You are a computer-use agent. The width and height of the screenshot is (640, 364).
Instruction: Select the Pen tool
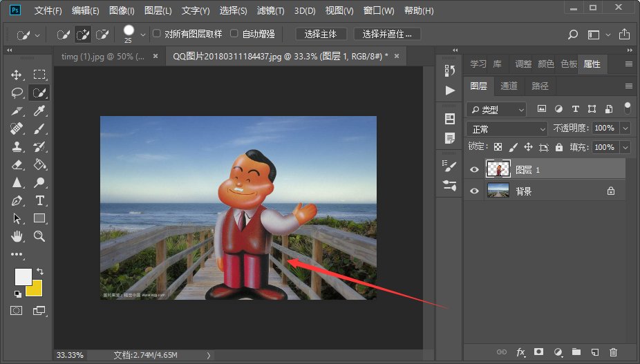[x=17, y=200]
